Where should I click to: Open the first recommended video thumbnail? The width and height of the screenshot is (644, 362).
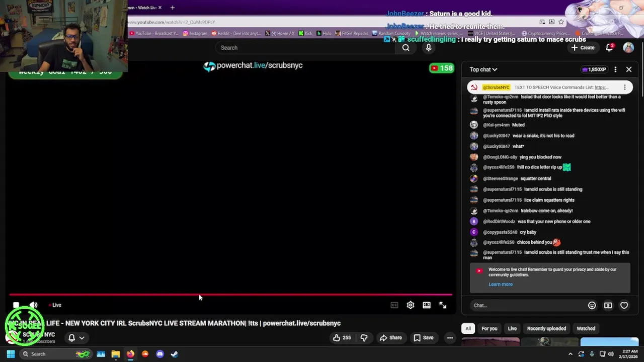491,342
